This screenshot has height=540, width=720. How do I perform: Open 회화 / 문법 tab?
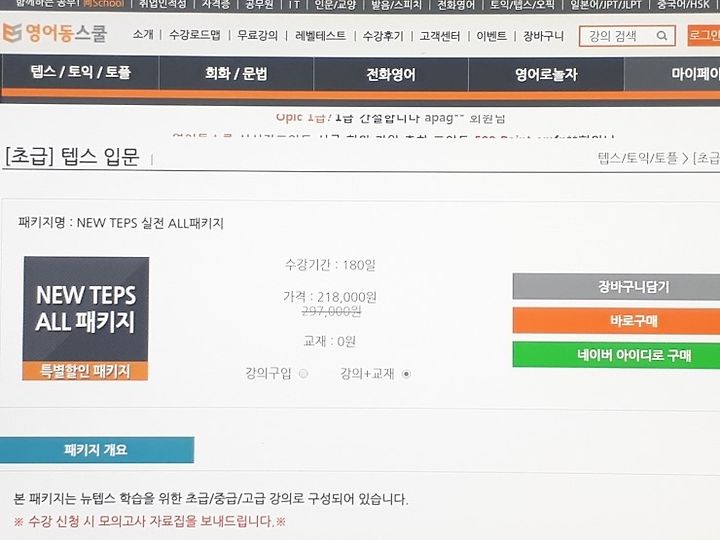236,73
